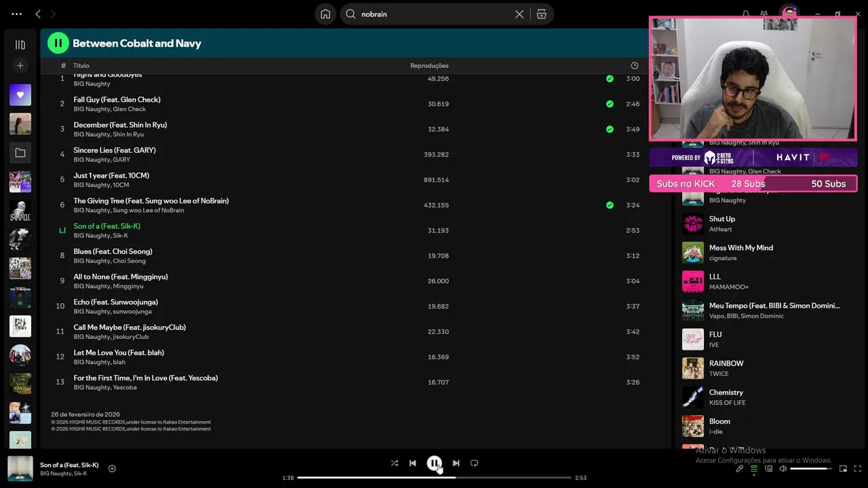Select Let Me Love You (Feat. blah)
The image size is (868, 488).
(x=119, y=352)
